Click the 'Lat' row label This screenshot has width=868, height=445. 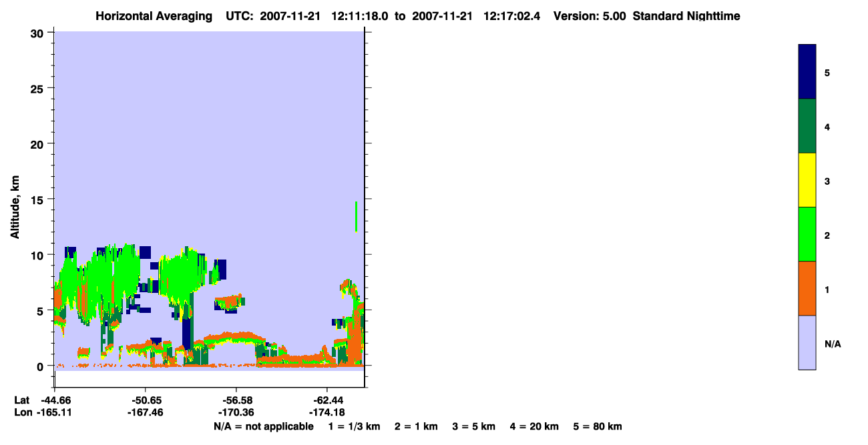[x=22, y=400]
